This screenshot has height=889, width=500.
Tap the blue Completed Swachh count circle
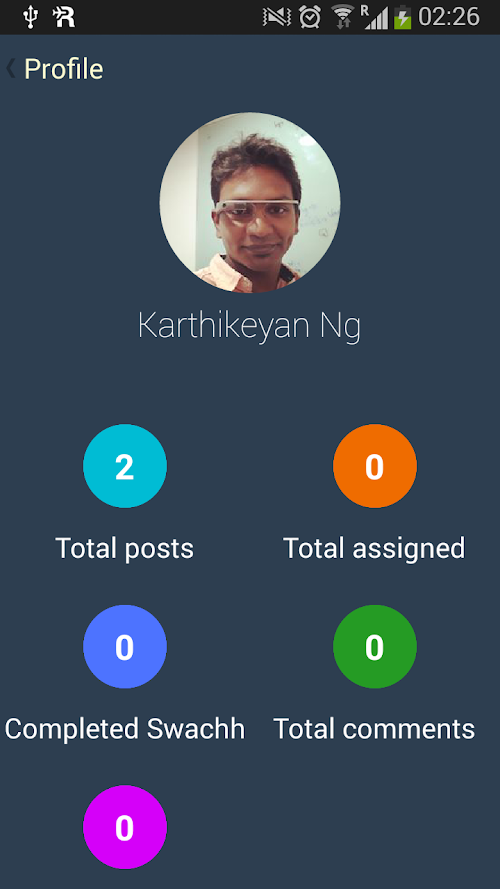click(125, 646)
